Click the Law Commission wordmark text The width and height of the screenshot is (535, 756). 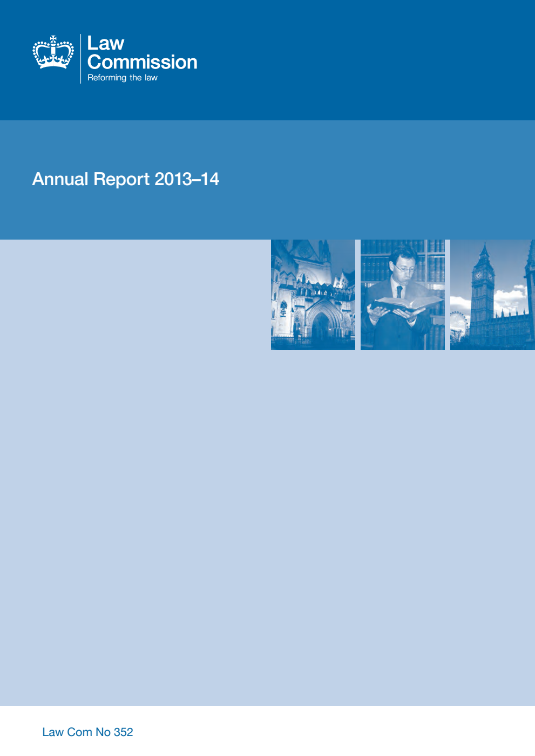[x=143, y=52]
